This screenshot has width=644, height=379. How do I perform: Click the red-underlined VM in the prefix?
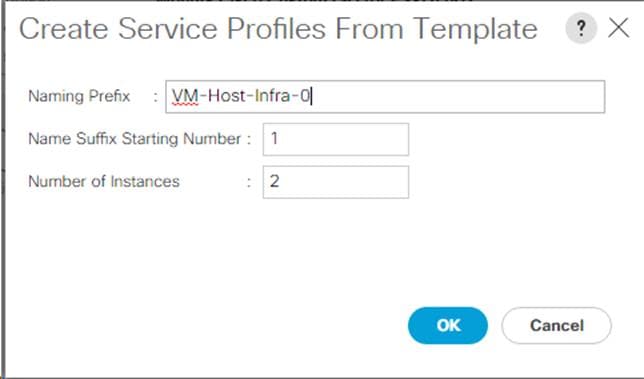click(185, 96)
